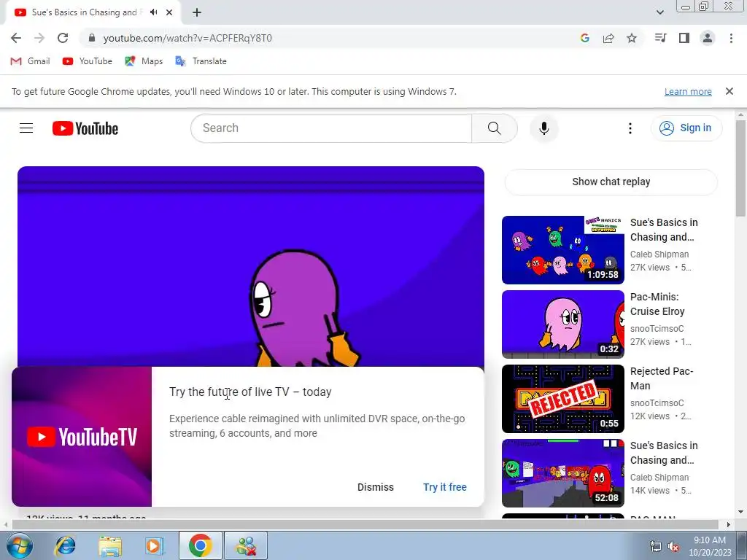Dismiss the Windows 7 update notice bar
This screenshot has height=560, width=747.
pyautogui.click(x=729, y=91)
